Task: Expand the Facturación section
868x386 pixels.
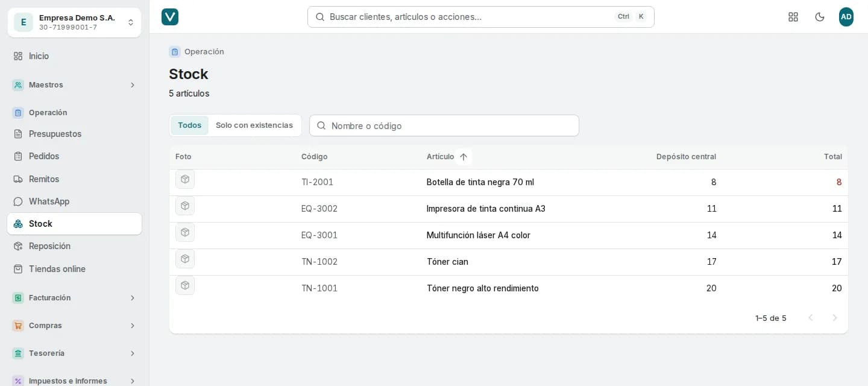Action: [74, 298]
